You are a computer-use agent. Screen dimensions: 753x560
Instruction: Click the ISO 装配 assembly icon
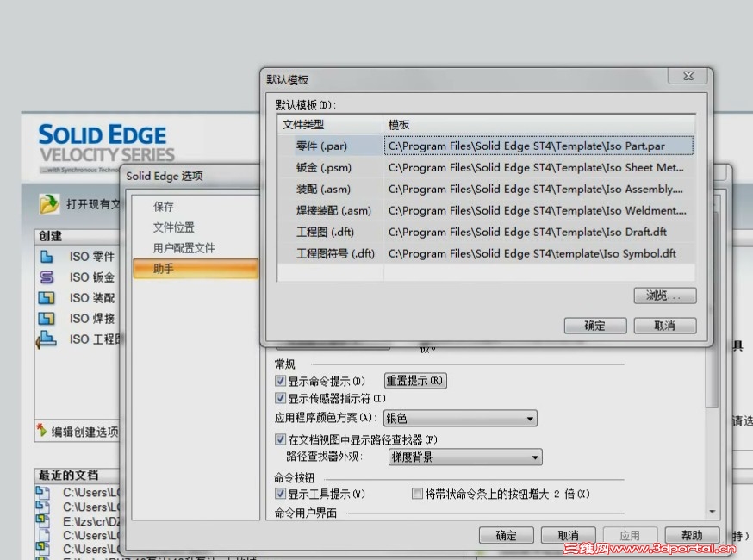click(x=47, y=298)
